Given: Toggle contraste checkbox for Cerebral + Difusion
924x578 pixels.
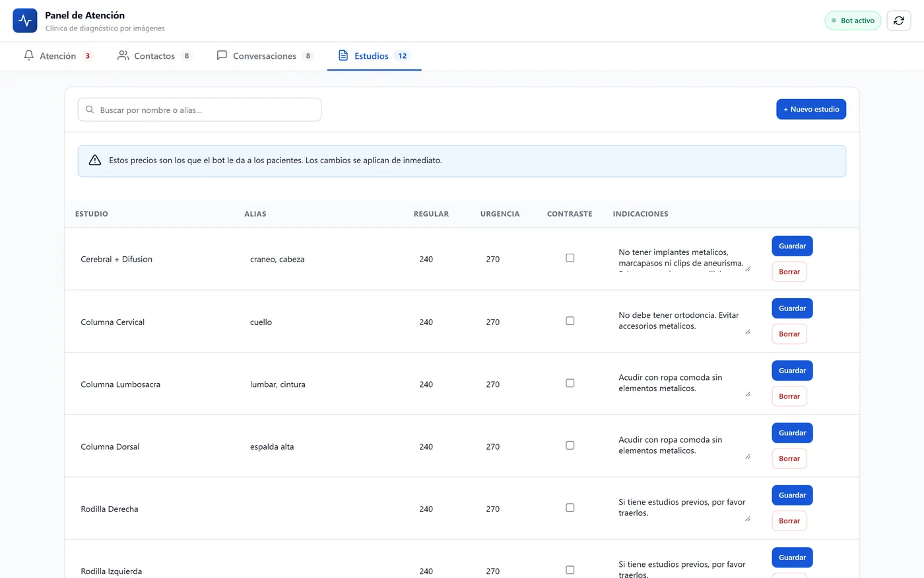Looking at the screenshot, I should pyautogui.click(x=570, y=258).
